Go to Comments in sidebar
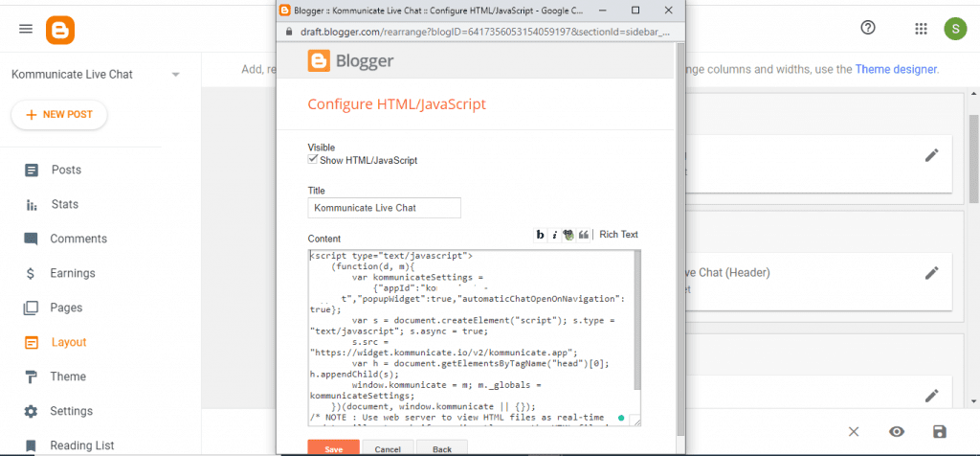The image size is (980, 456). coord(78,239)
